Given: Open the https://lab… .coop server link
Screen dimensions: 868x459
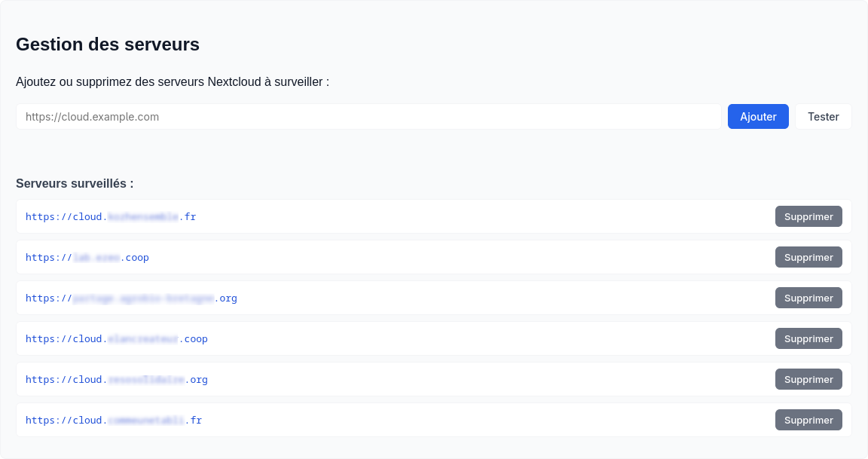Looking at the screenshot, I should point(87,257).
